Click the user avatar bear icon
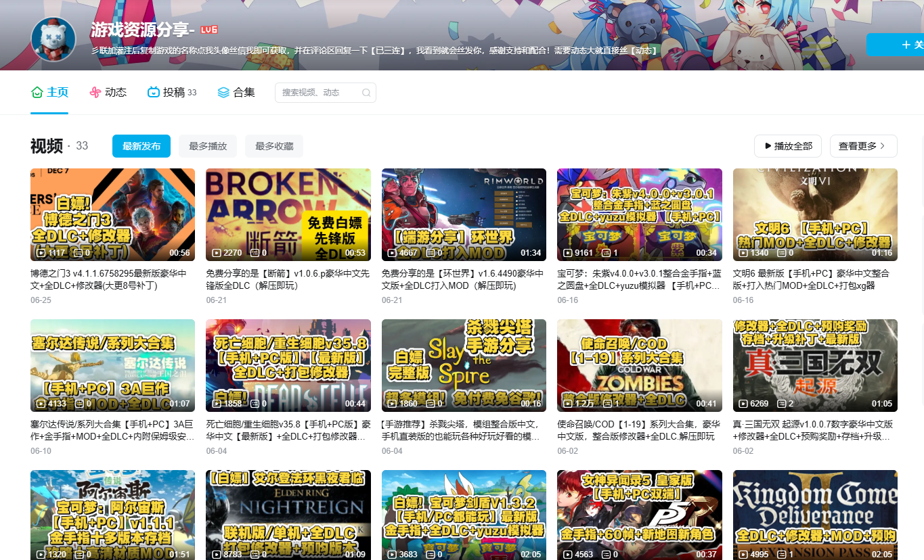Image resolution: width=924 pixels, height=560 pixels. coord(53,39)
